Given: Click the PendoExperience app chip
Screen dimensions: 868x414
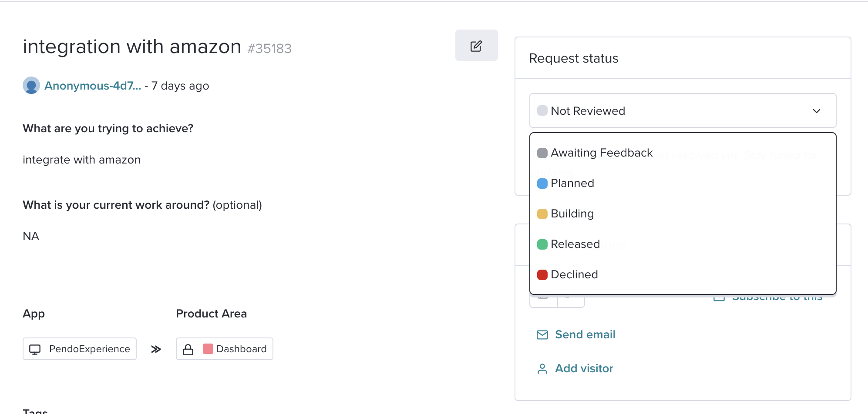Looking at the screenshot, I should [x=80, y=349].
